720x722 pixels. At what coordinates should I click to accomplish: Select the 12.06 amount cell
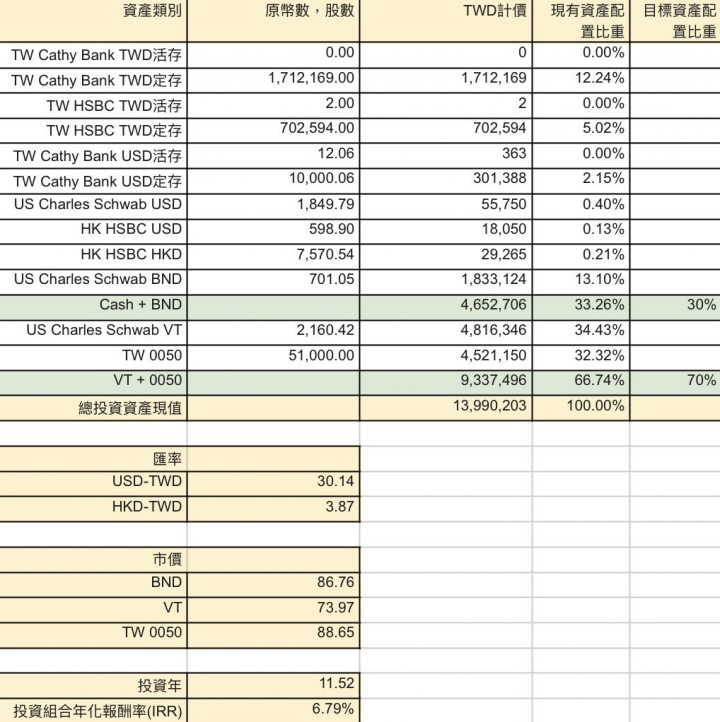[273, 156]
